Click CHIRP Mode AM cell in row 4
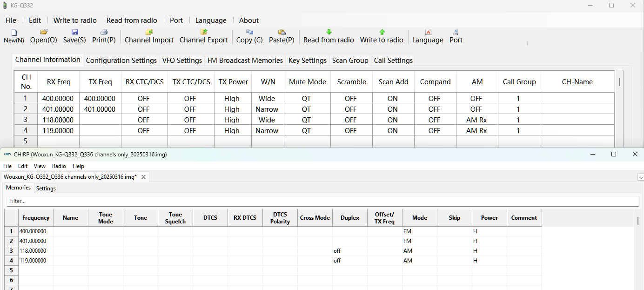644x290 pixels. point(420,261)
